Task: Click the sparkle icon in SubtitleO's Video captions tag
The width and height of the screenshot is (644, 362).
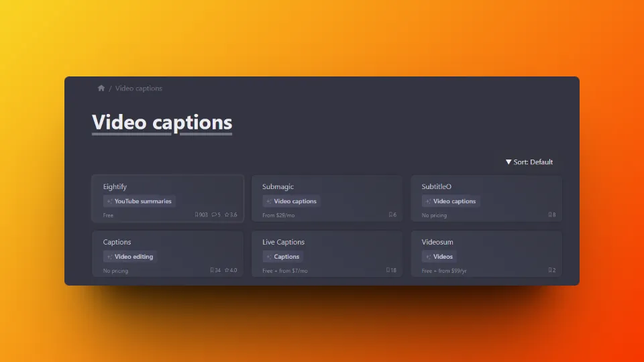Action: tap(429, 201)
